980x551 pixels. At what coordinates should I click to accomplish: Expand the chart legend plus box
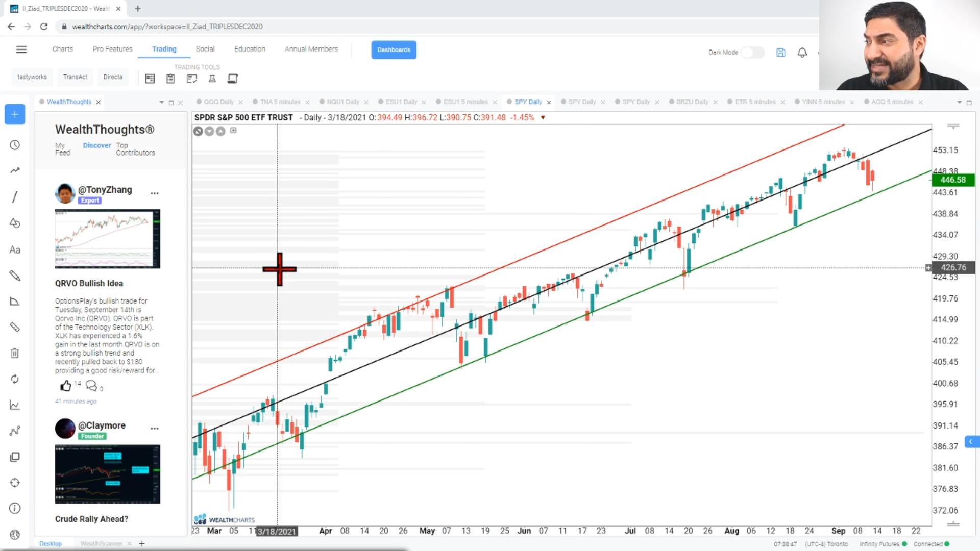click(x=233, y=131)
